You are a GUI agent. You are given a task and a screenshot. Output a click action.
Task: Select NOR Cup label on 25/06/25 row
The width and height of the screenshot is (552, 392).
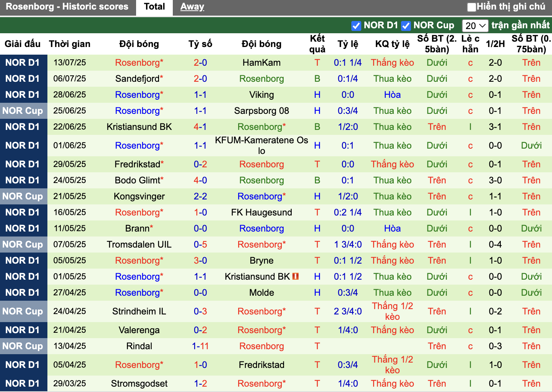point(23,111)
